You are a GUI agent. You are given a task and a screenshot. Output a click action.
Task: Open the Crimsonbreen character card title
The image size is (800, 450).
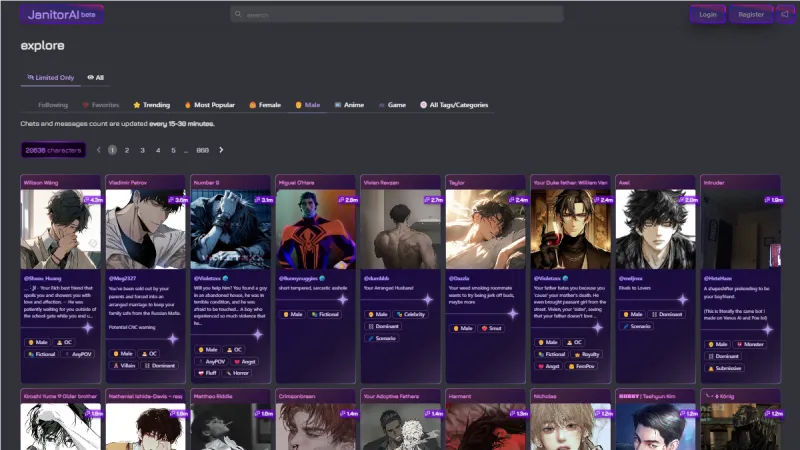pos(297,396)
